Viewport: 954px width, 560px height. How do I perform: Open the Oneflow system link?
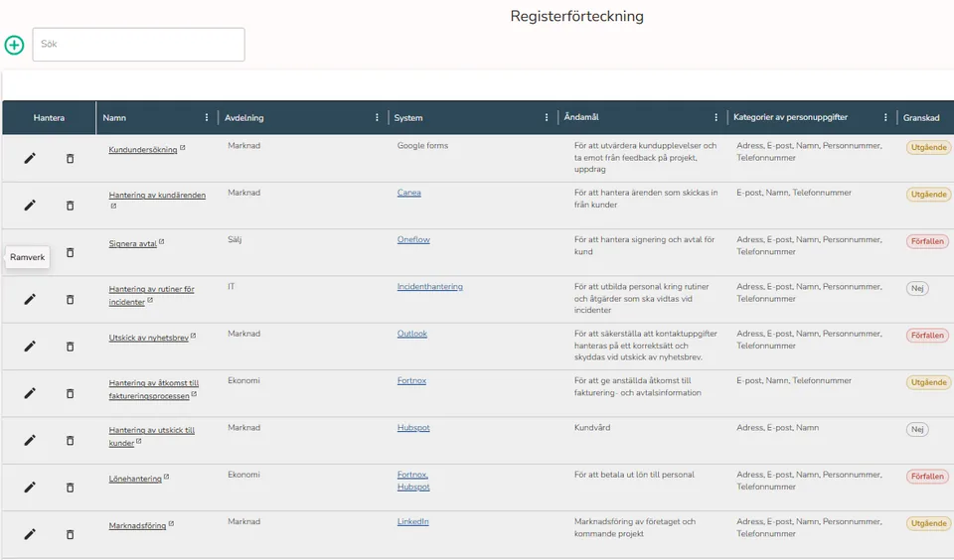click(413, 239)
